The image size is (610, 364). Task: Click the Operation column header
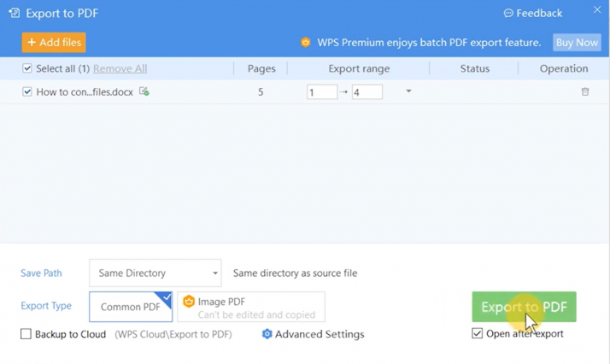tap(564, 68)
